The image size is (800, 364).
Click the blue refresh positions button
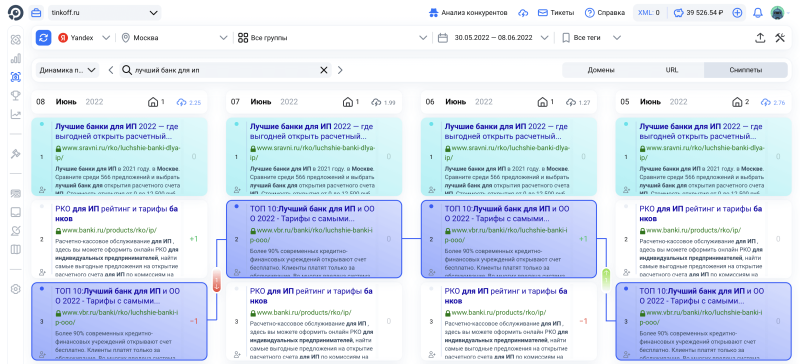point(43,37)
